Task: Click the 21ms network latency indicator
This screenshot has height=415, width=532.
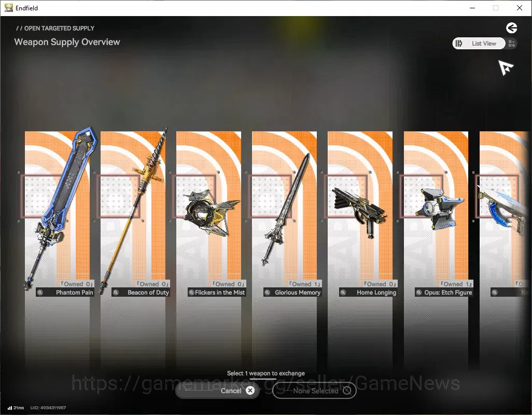Action: click(x=16, y=408)
